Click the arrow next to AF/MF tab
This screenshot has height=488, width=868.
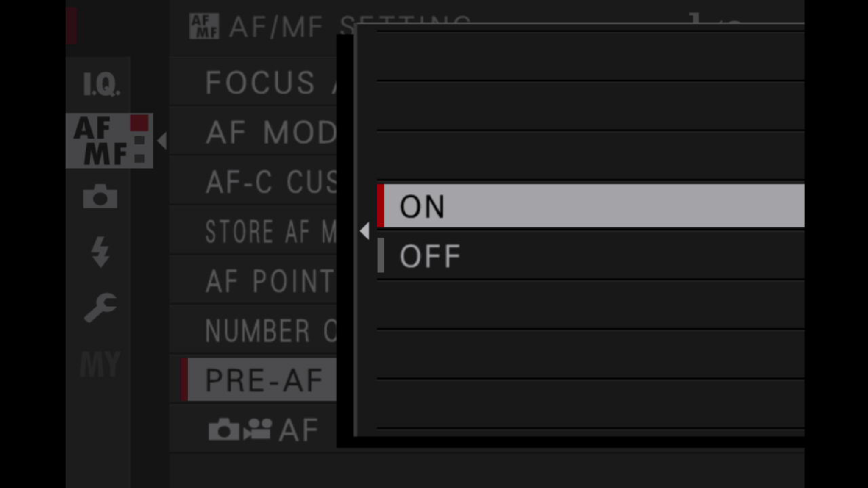tap(162, 141)
